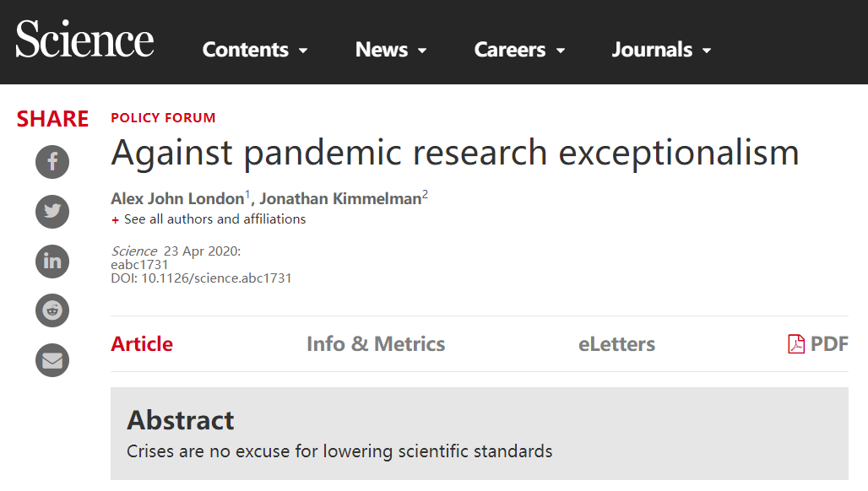Open the Careers dropdown menu
This screenshot has width=868, height=491.
coord(519,50)
